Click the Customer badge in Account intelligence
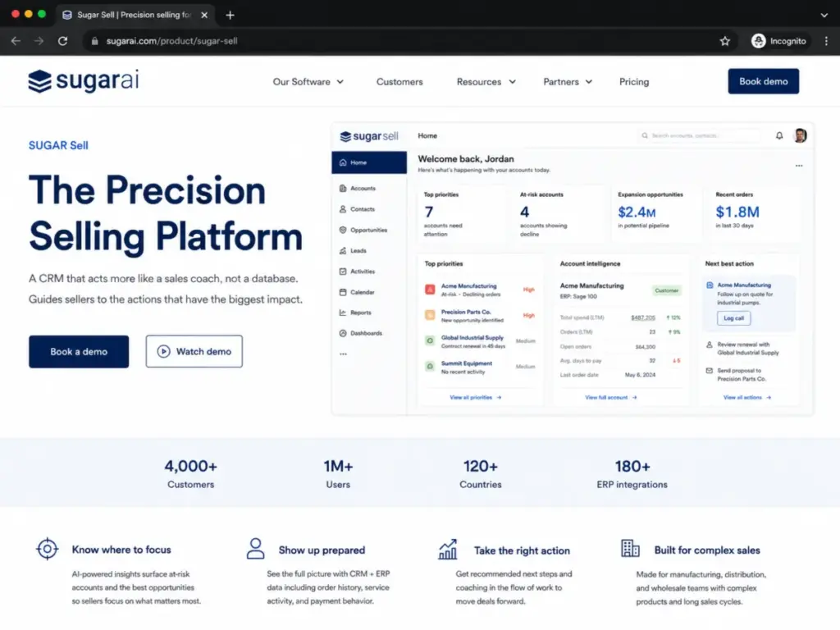 tap(666, 290)
